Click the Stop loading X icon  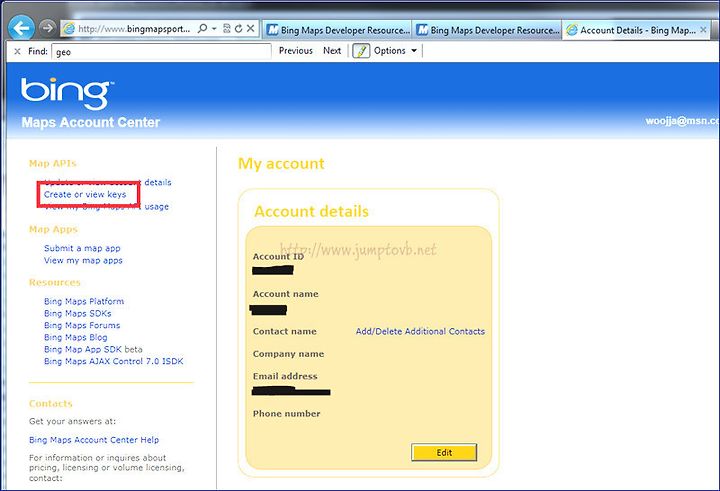click(x=251, y=28)
